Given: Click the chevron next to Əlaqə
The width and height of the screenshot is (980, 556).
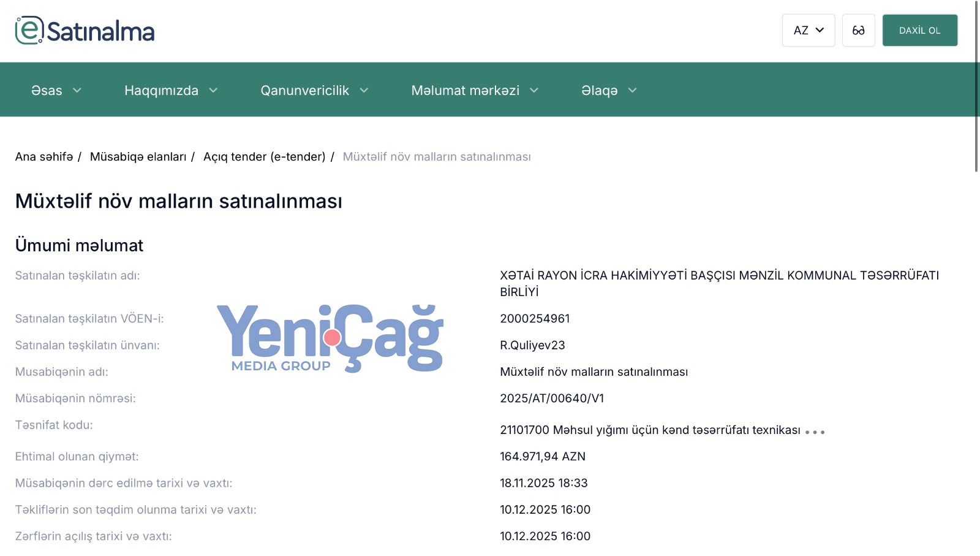Looking at the screenshot, I should [633, 91].
